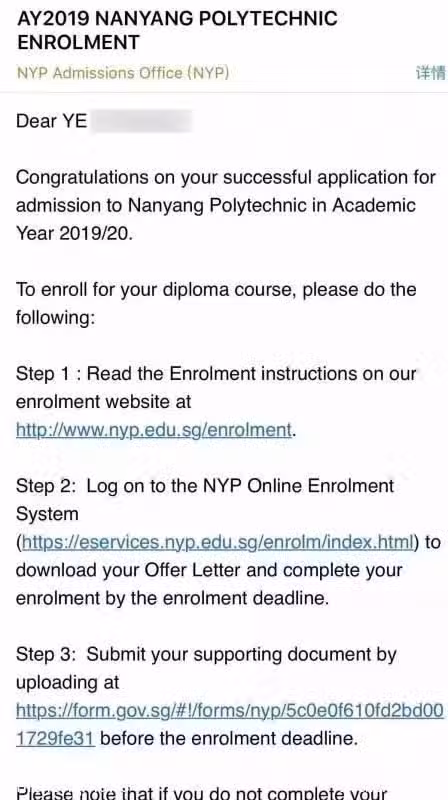
Task: Click the Dear YE greeting
Action: 52,121
